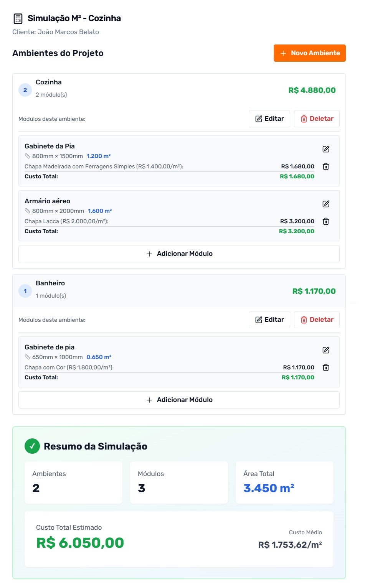
Task: Click the edit icon for Gabinete da Pia
Action: (326, 149)
